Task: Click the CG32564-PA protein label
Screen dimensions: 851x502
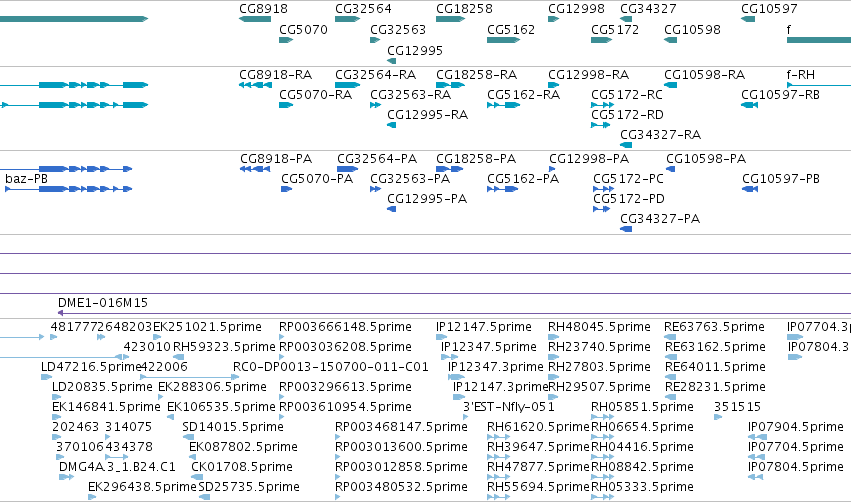Action: [x=377, y=158]
